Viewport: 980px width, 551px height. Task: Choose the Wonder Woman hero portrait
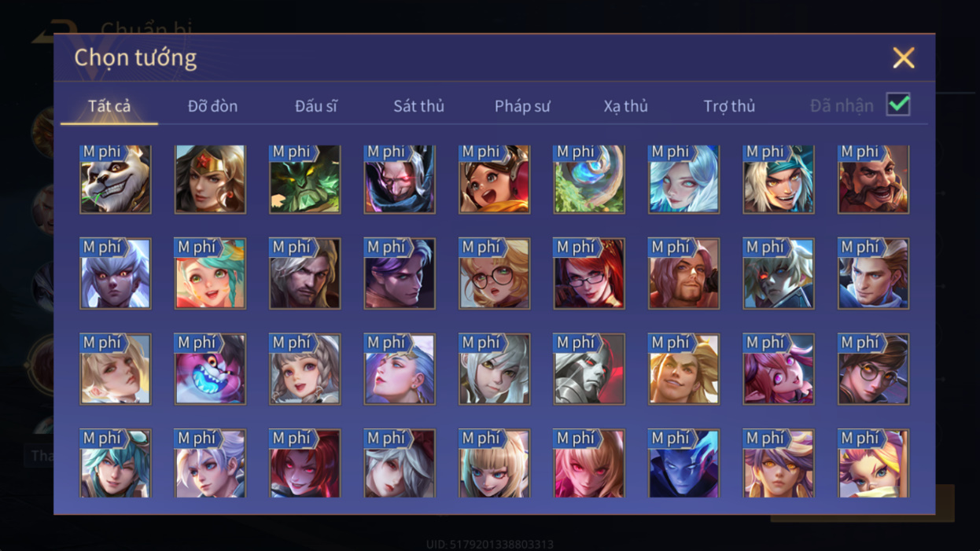pyautogui.click(x=210, y=179)
